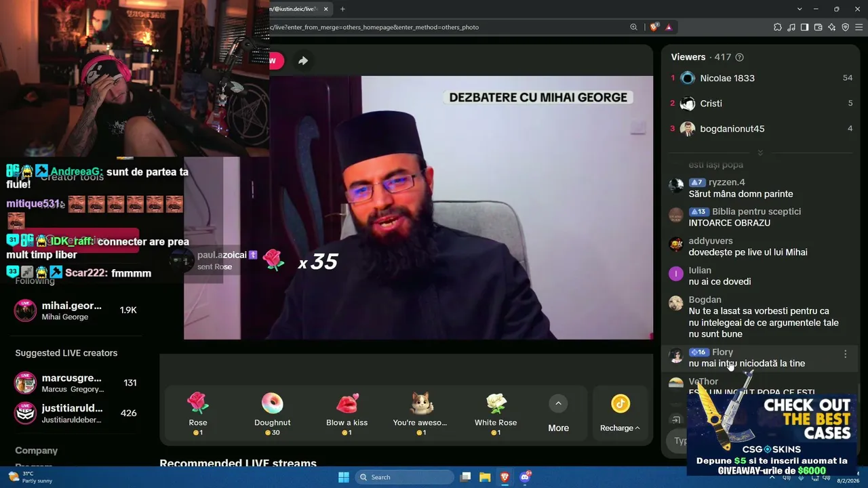Image resolution: width=868 pixels, height=488 pixels.
Task: Open the Recharge coins menu
Action: point(620,413)
